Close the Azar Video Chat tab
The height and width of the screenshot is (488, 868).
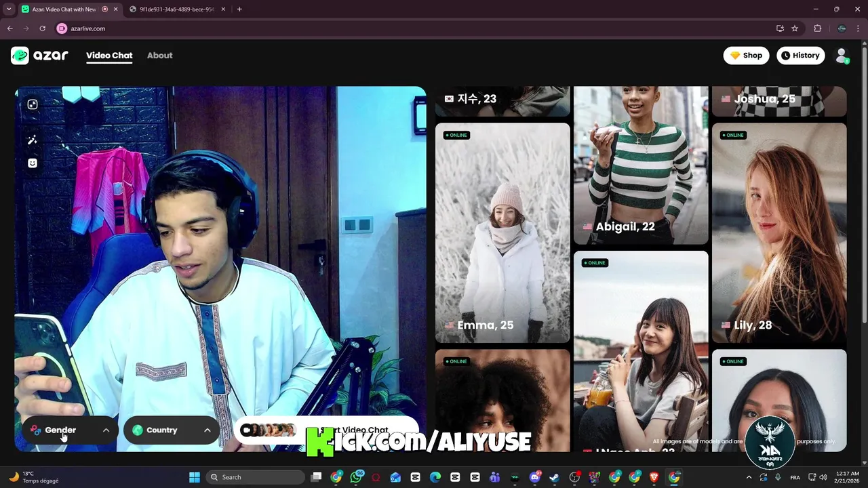(115, 9)
